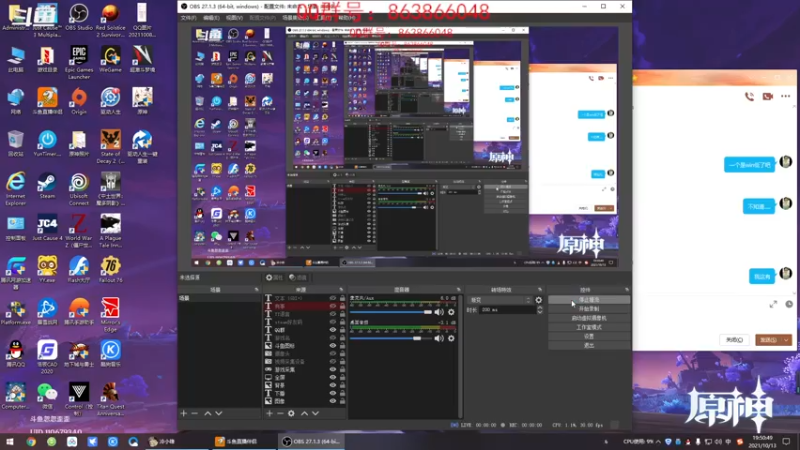Open source properties gear in sources toolbar

(x=291, y=413)
